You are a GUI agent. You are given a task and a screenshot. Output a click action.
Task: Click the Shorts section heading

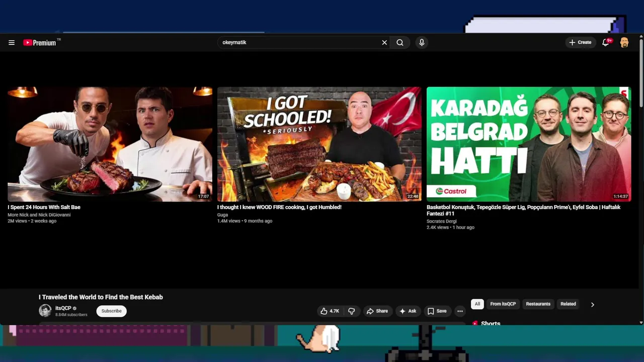pos(491,323)
